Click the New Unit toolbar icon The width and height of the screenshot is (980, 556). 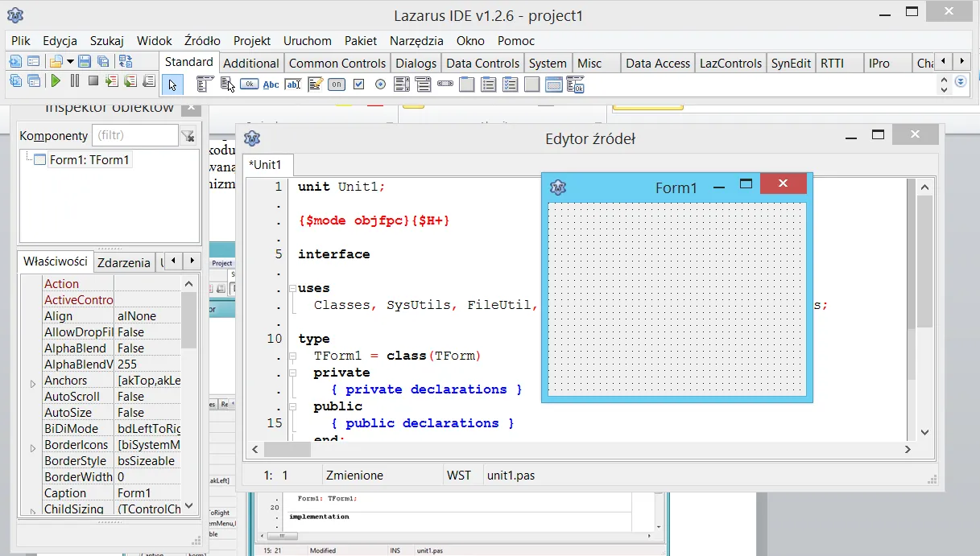tap(16, 61)
